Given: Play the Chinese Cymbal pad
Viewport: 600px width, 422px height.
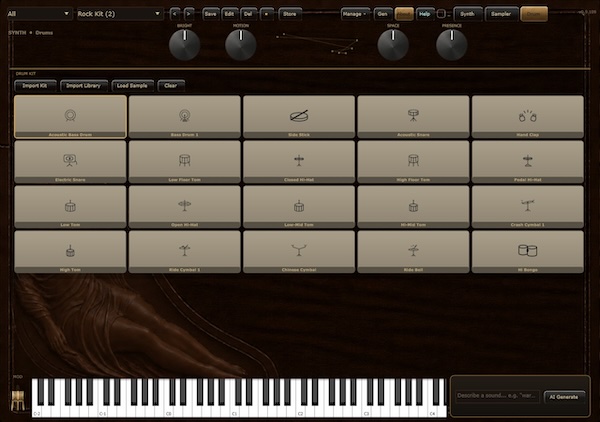Looking at the screenshot, I should (299, 252).
